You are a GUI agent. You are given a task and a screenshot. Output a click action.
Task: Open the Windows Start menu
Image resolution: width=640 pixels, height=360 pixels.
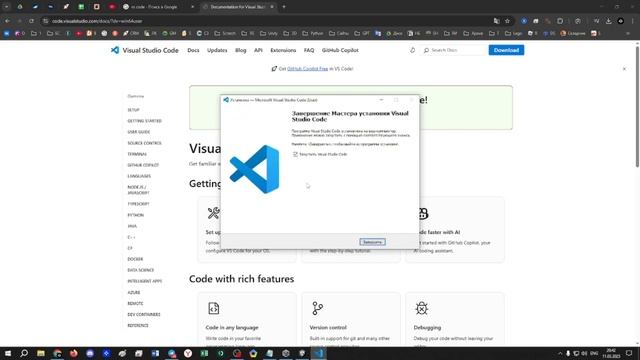click(7, 353)
